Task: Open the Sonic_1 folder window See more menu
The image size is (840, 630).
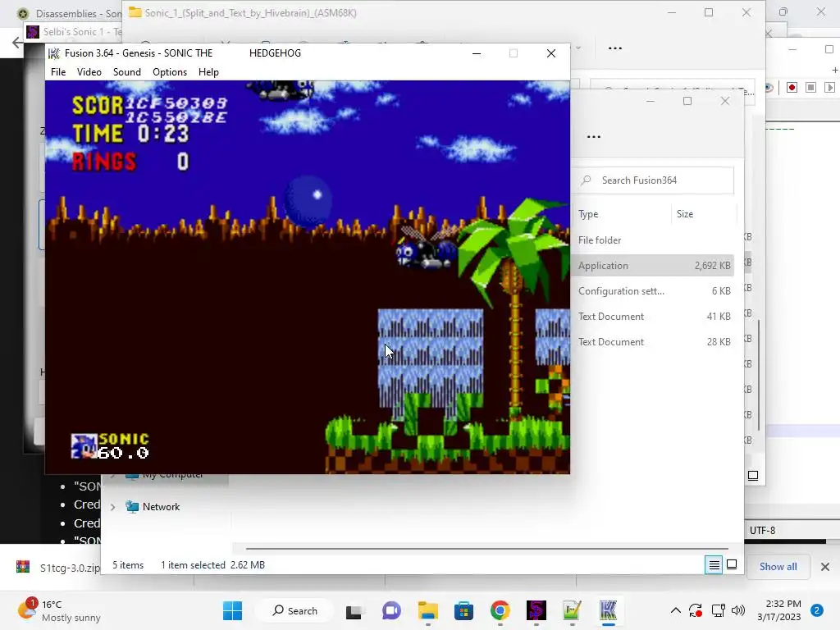Action: click(x=615, y=48)
